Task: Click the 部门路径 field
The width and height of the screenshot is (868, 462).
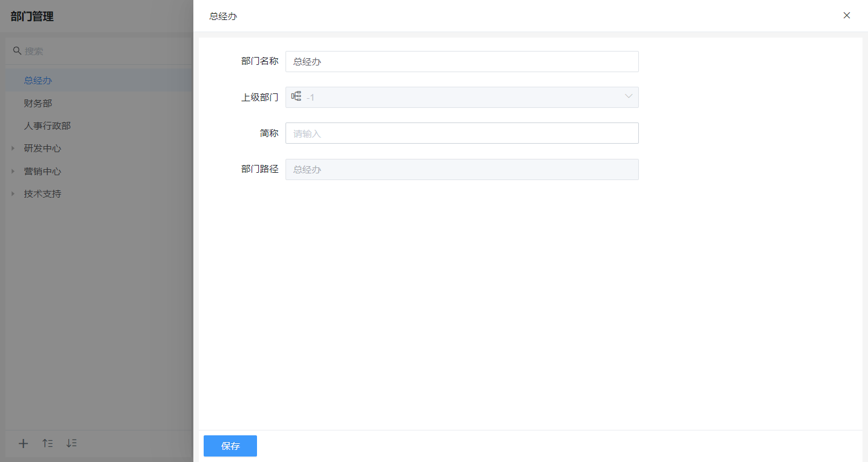Action: click(x=462, y=170)
